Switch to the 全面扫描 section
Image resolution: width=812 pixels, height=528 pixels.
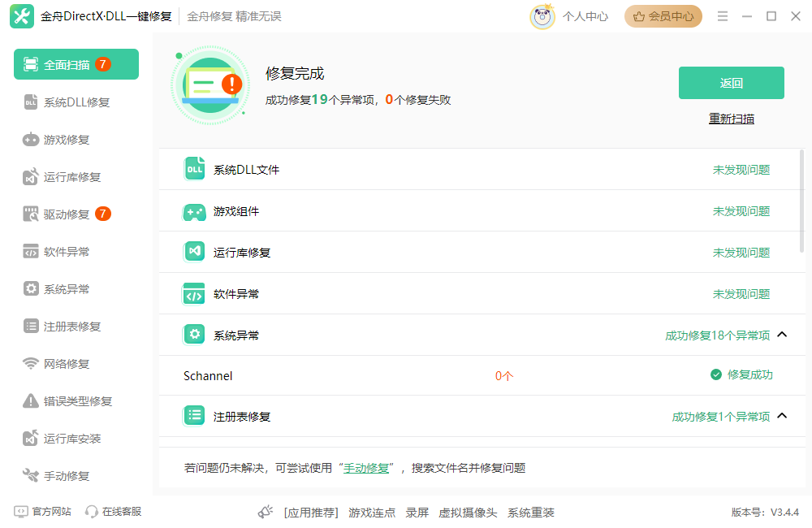tap(65, 63)
